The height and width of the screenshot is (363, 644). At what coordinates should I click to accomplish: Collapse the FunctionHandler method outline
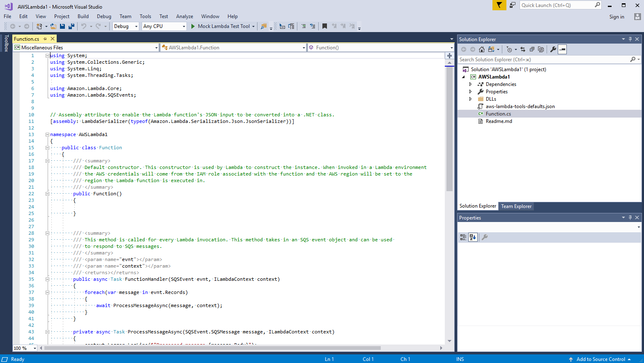click(x=47, y=279)
